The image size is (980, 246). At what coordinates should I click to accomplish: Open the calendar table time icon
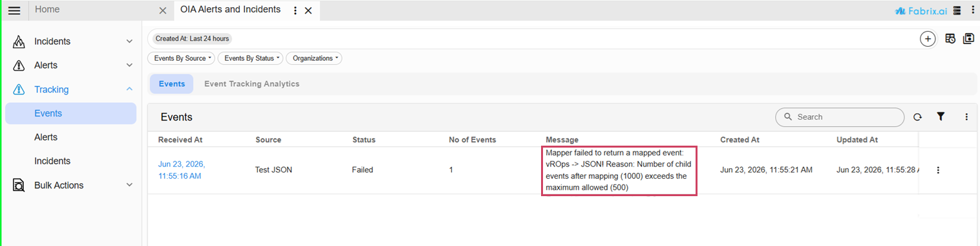click(x=950, y=39)
